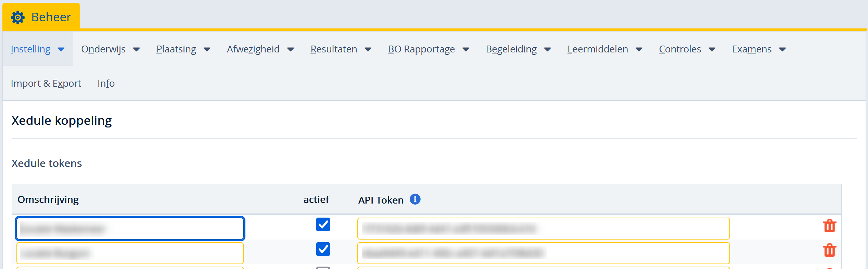
Task: Open the Leermiddelen menu
Action: point(598,49)
